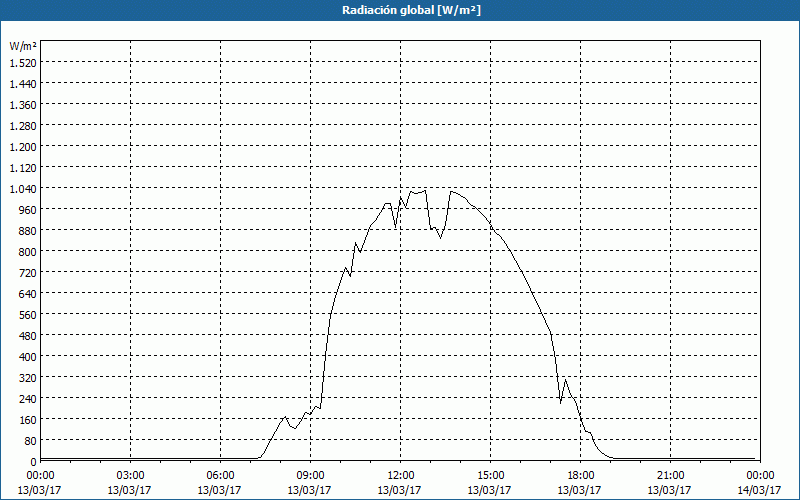Select the 400 axis label
Viewport: 800px width, 500px height.
tap(28, 357)
